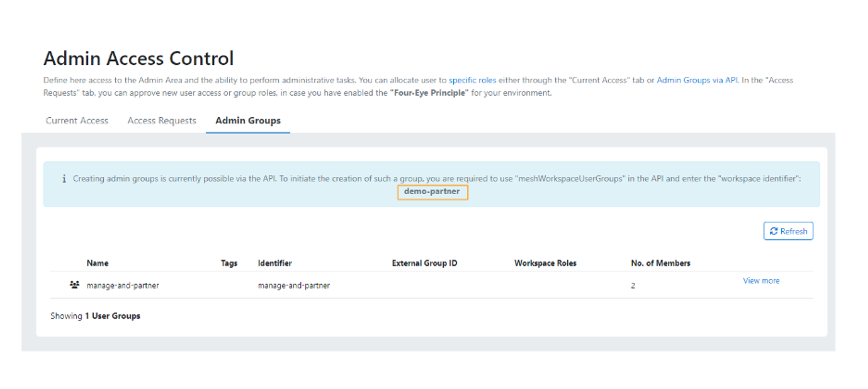The height and width of the screenshot is (389, 868).
Task: Click the "Showing 1 User Groups" text
Action: coord(95,316)
